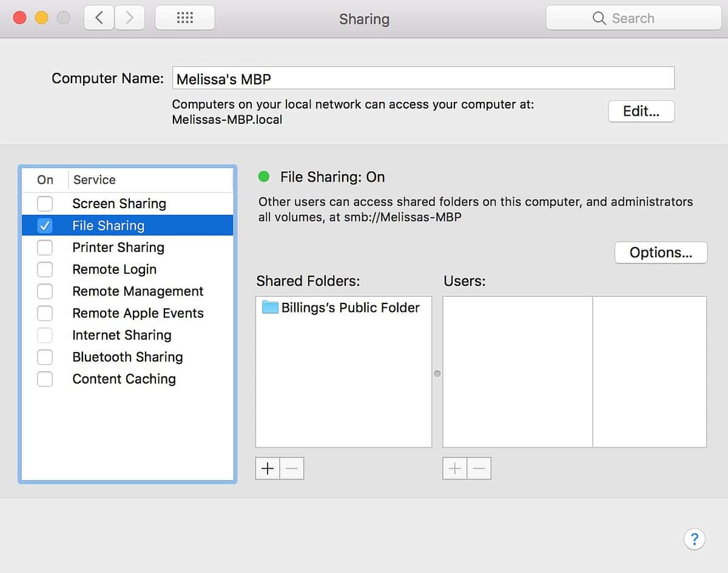
Task: Open the file sharing Options... button
Action: 661,253
